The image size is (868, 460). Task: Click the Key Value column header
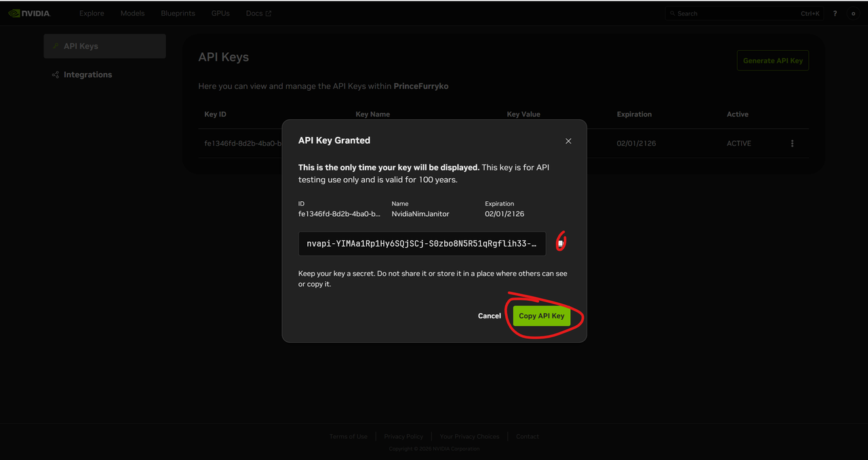(x=524, y=114)
